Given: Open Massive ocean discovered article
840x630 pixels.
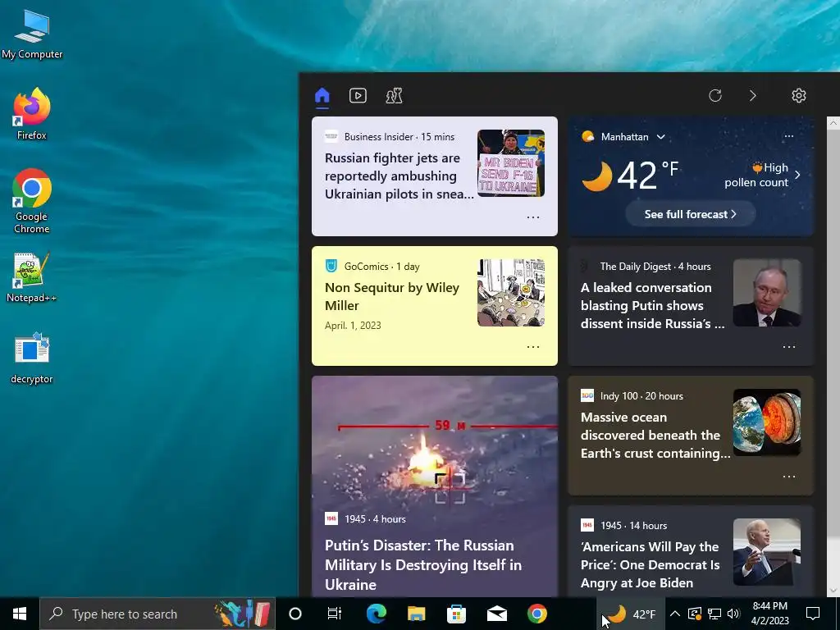Looking at the screenshot, I should click(655, 435).
